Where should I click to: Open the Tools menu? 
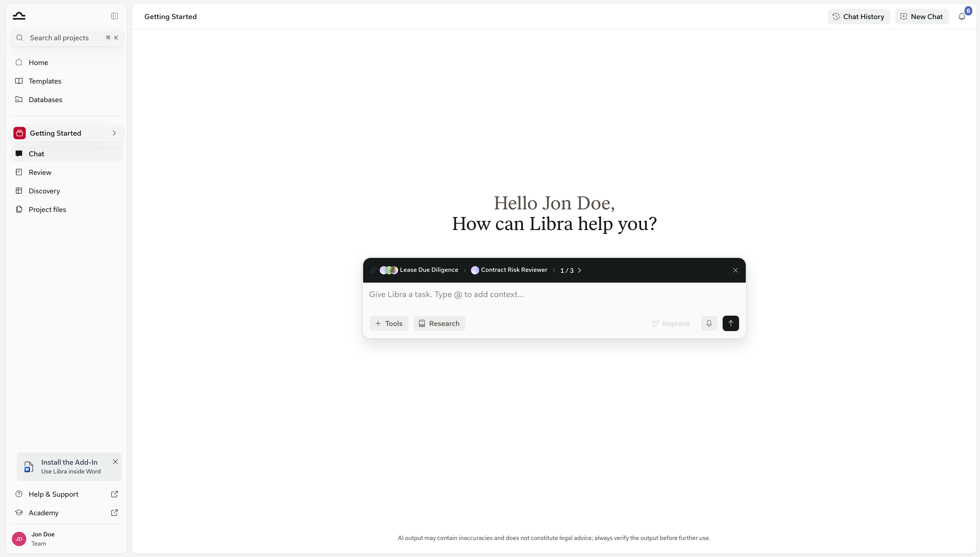[389, 323]
